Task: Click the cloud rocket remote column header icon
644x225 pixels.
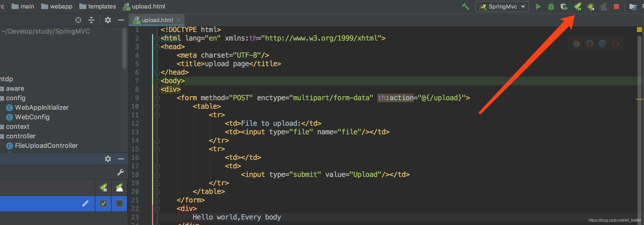Action: click(x=119, y=187)
